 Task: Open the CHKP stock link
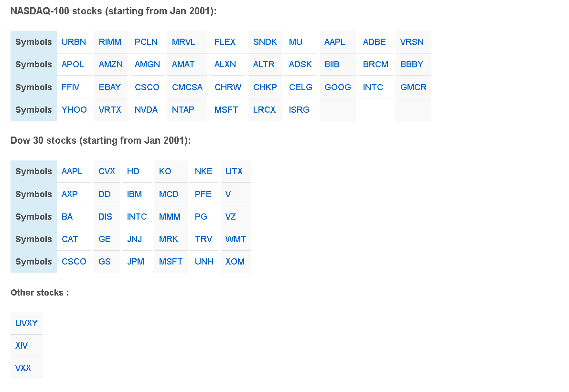click(x=265, y=87)
